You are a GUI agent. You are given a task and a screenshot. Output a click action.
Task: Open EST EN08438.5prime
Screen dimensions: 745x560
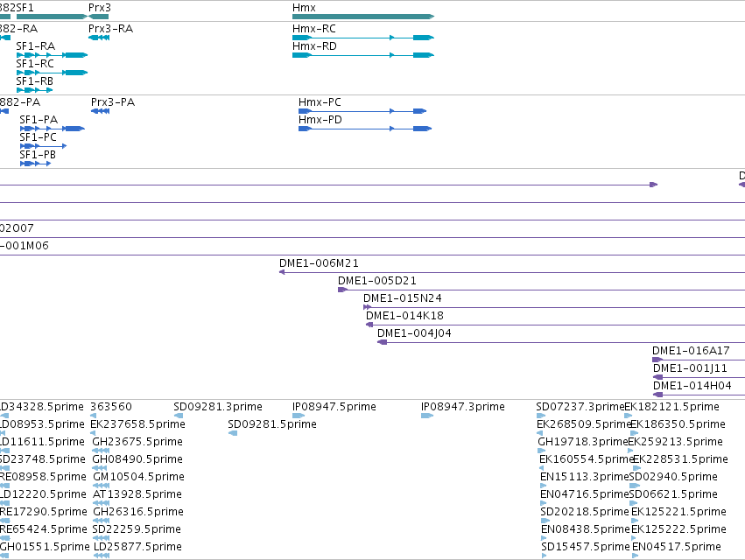point(586,529)
